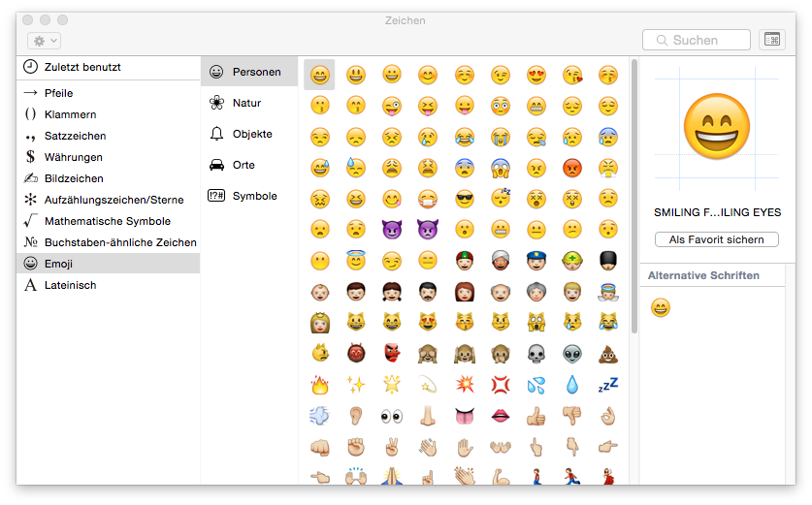Screen dimensions: 812x505
Task: Open the Klammern category
Action: [109, 114]
